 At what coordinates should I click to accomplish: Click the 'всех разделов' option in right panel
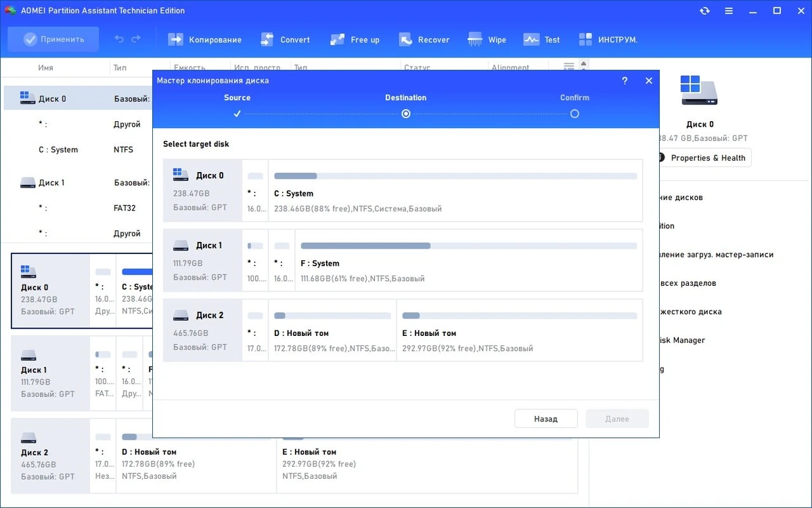(x=687, y=283)
